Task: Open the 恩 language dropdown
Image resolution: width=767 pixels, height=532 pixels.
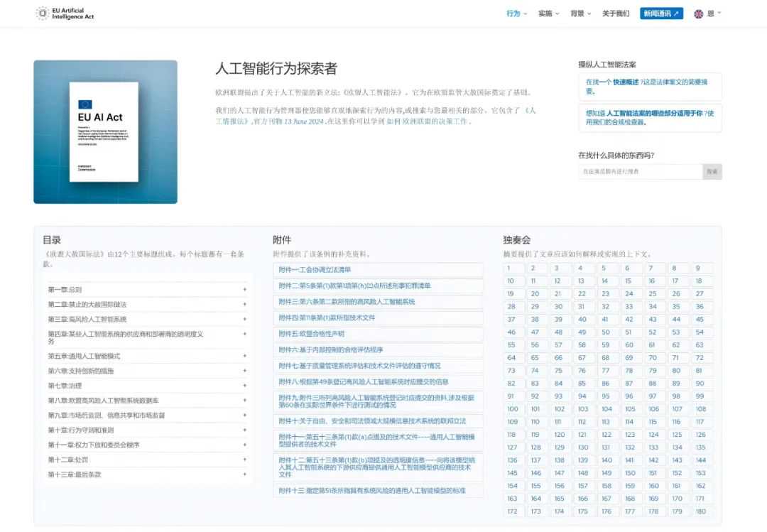Action: (710, 13)
